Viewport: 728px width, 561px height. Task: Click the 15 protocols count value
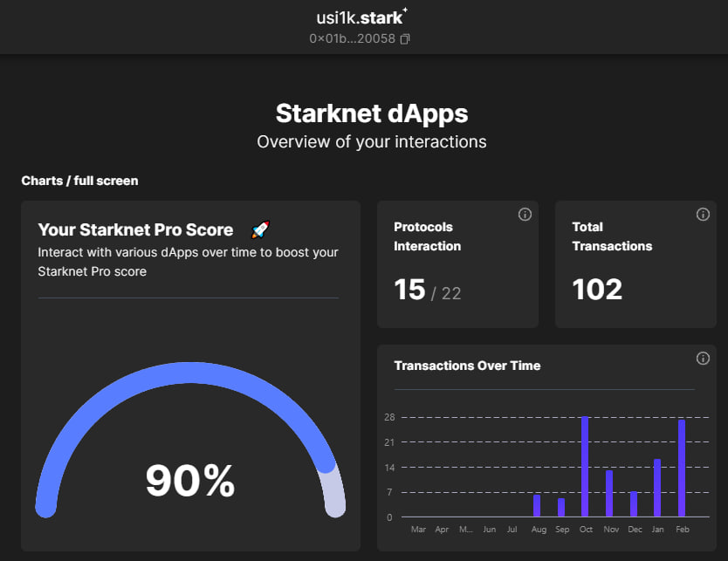(x=409, y=289)
